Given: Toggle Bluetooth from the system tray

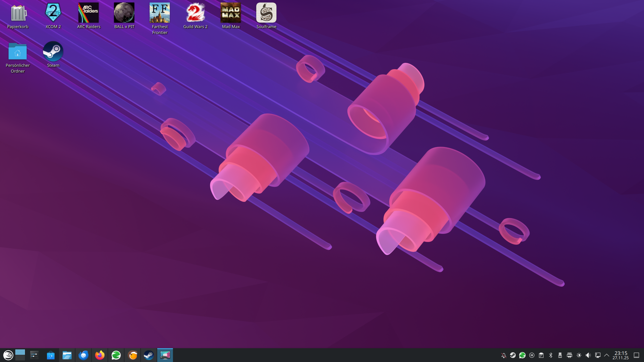Looking at the screenshot, I should point(551,355).
